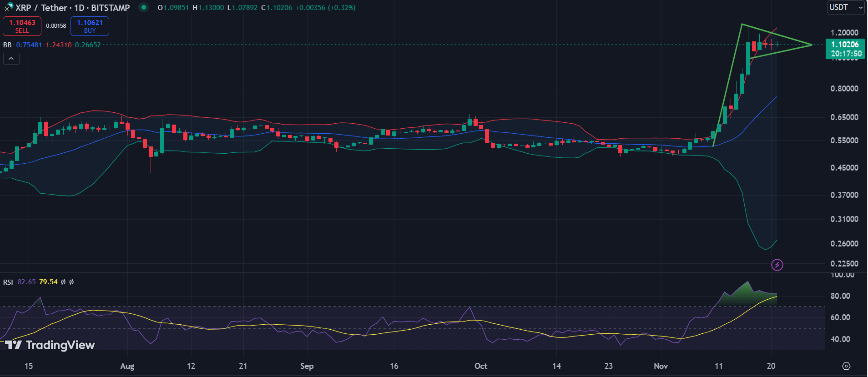Click the 0.37000 price axis label
The height and width of the screenshot is (377, 868).
pos(844,195)
